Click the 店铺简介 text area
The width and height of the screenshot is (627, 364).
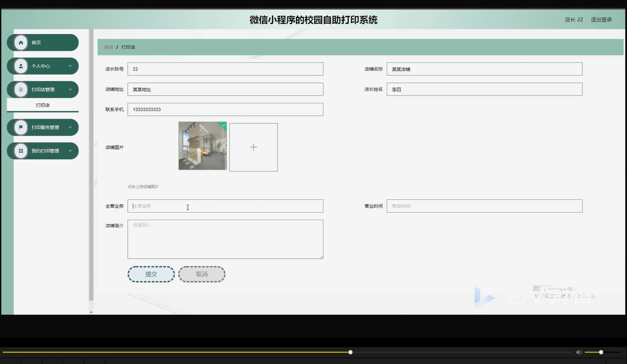225,239
